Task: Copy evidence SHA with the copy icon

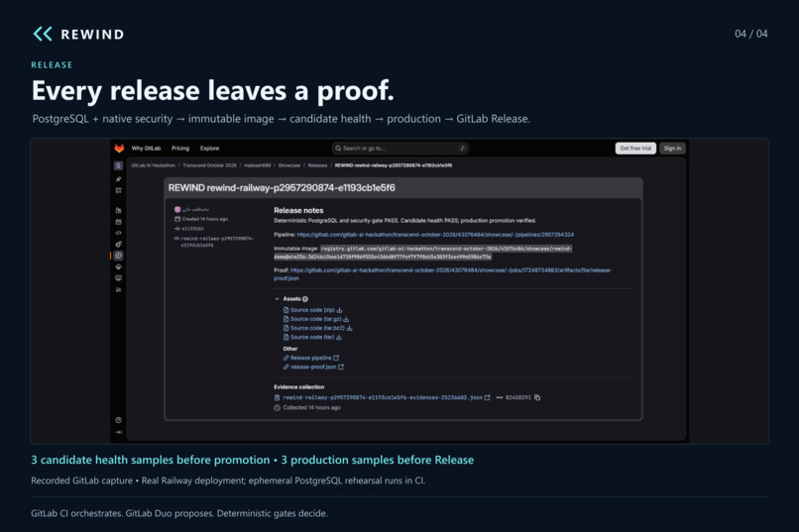Action: 537,397
